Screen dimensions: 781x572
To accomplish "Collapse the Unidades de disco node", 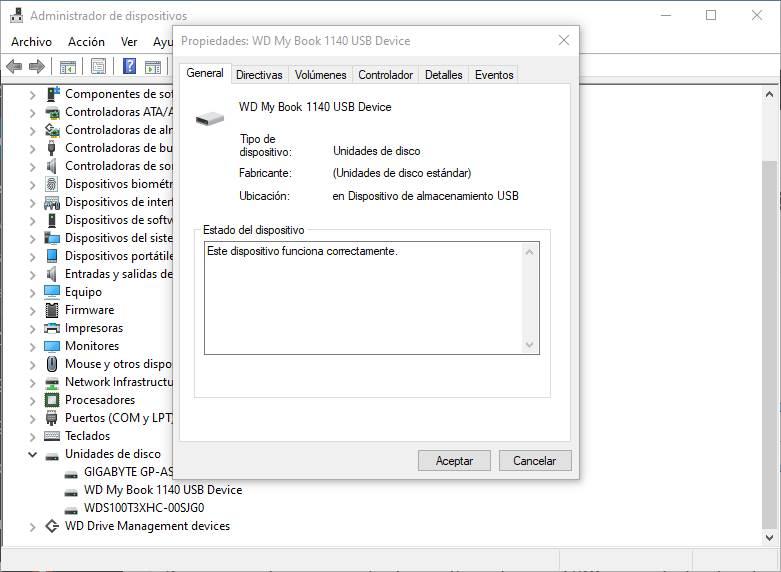I will click(x=32, y=454).
